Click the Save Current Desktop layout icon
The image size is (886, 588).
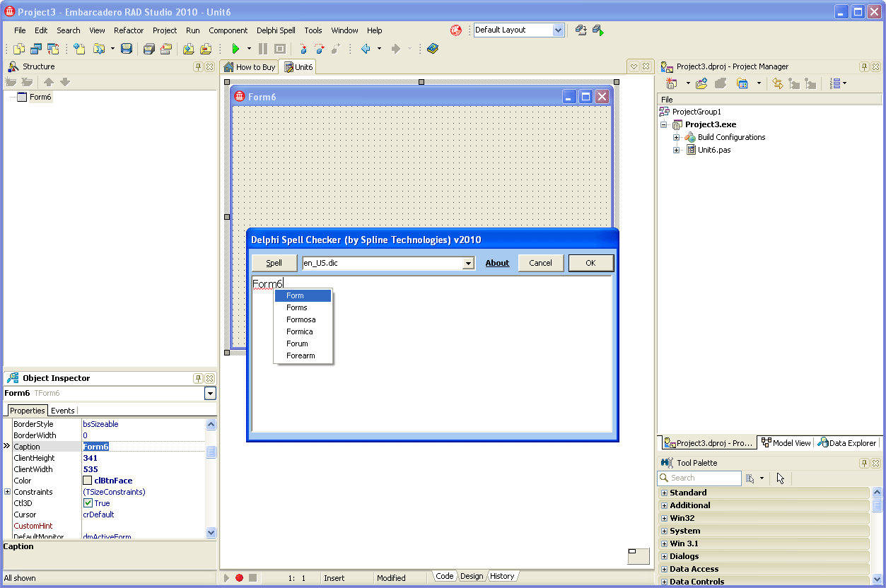[x=581, y=30]
